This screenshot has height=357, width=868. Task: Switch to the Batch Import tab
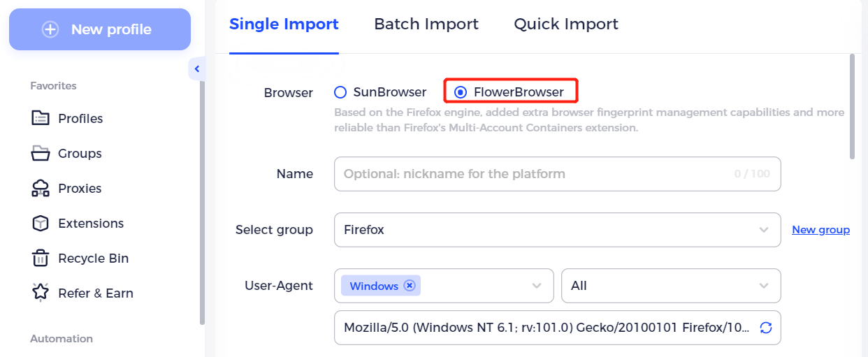click(x=426, y=24)
